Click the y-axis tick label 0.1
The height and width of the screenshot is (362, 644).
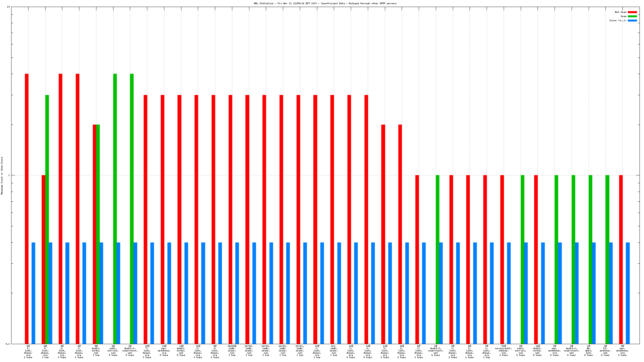[x=8, y=344]
